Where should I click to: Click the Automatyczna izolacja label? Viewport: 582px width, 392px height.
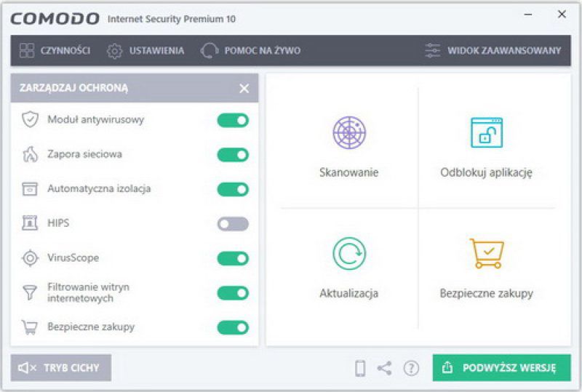tap(99, 188)
